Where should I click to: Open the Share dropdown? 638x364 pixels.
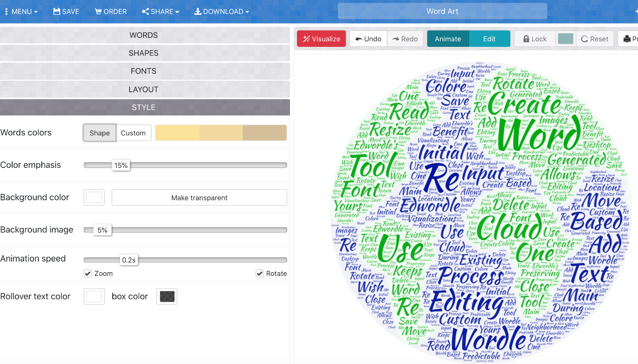pos(161,12)
